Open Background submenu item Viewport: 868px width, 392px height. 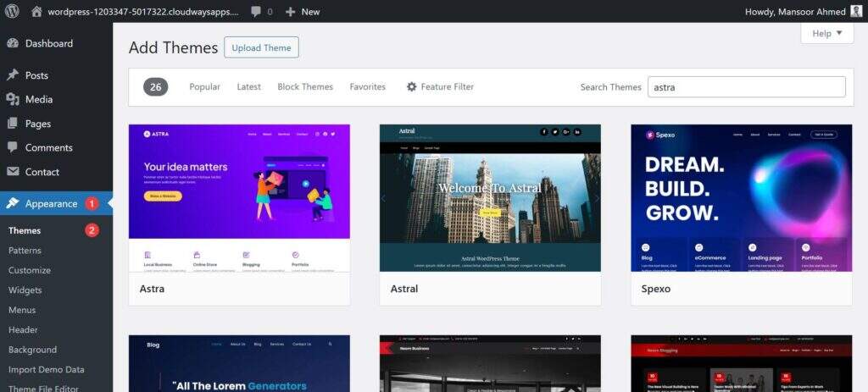pos(33,350)
